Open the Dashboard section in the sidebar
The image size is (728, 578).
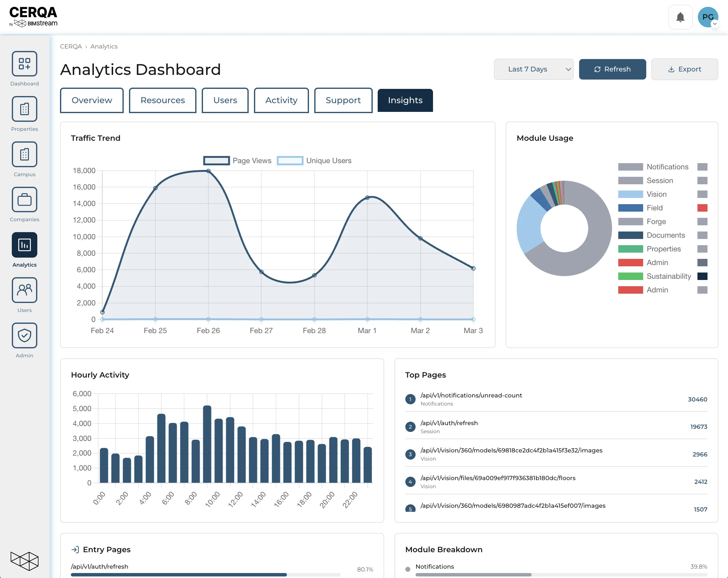point(24,63)
